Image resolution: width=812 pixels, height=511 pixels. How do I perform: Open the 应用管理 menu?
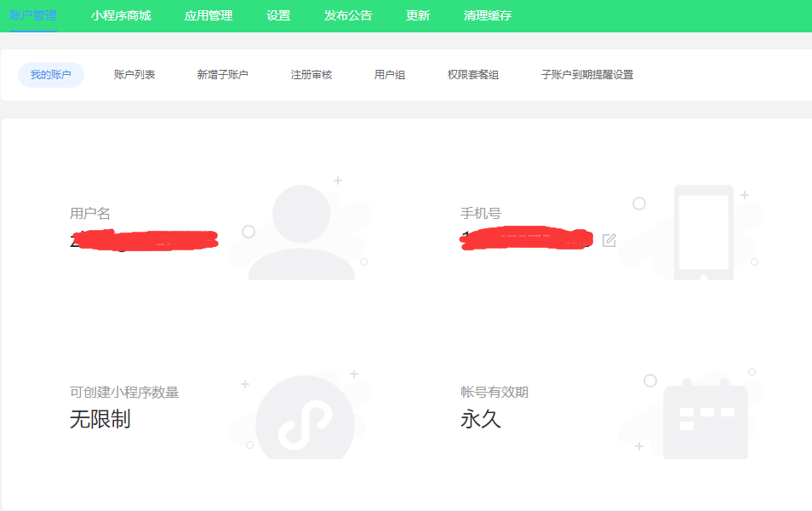click(209, 14)
